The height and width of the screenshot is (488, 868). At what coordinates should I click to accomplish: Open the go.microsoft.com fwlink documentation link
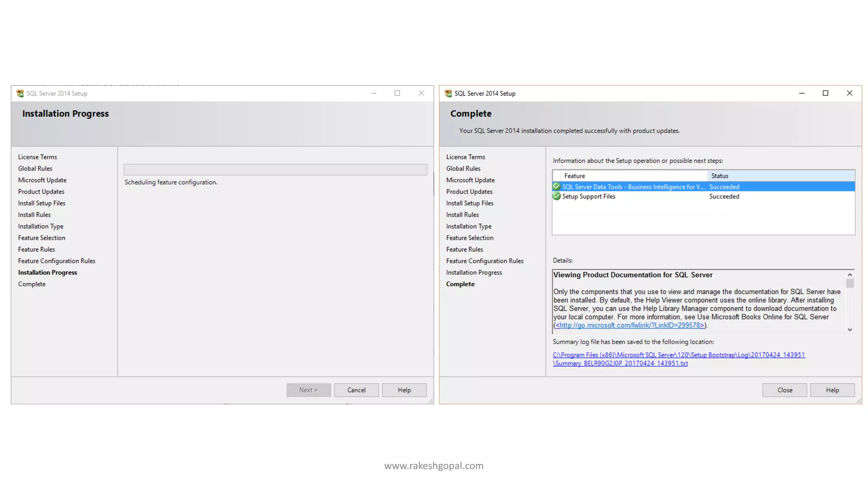tap(629, 325)
